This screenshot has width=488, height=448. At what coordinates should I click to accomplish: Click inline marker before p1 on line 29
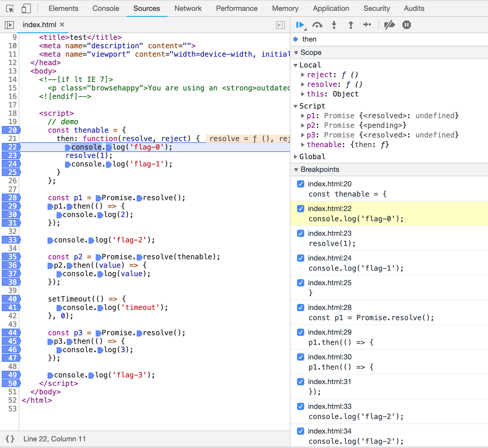pyautogui.click(x=51, y=207)
